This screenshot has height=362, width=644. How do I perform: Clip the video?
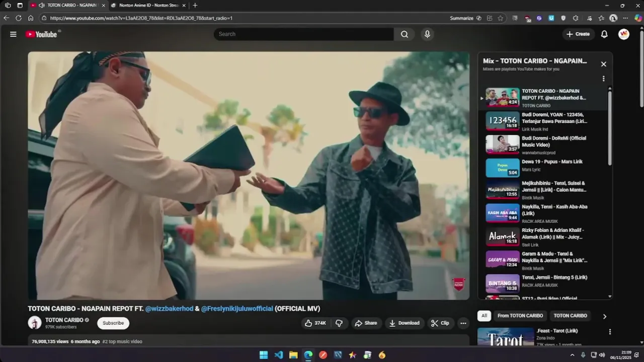[440, 323]
